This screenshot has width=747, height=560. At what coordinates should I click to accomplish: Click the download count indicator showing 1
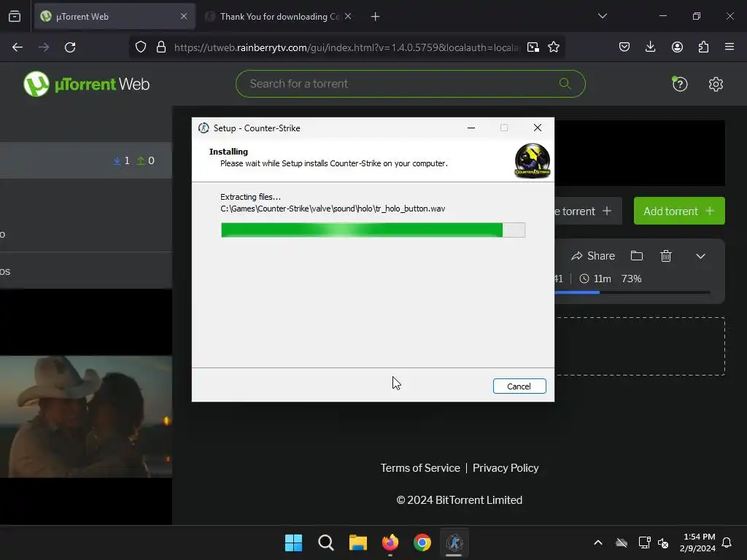click(122, 161)
